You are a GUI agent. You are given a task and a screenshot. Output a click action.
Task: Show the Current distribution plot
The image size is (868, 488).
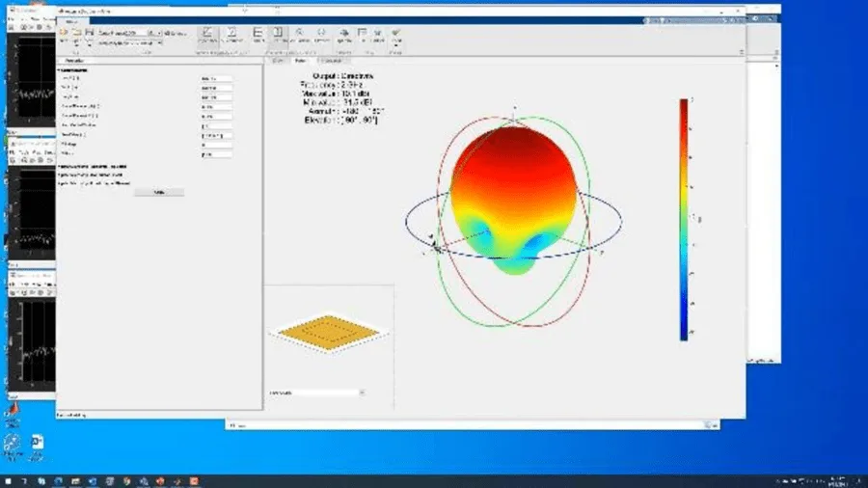click(x=258, y=36)
